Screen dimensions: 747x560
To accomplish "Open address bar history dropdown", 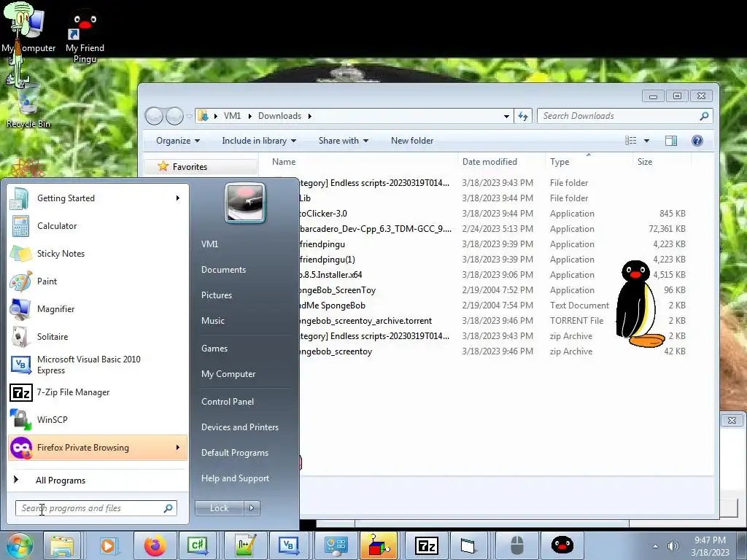I will point(506,116).
